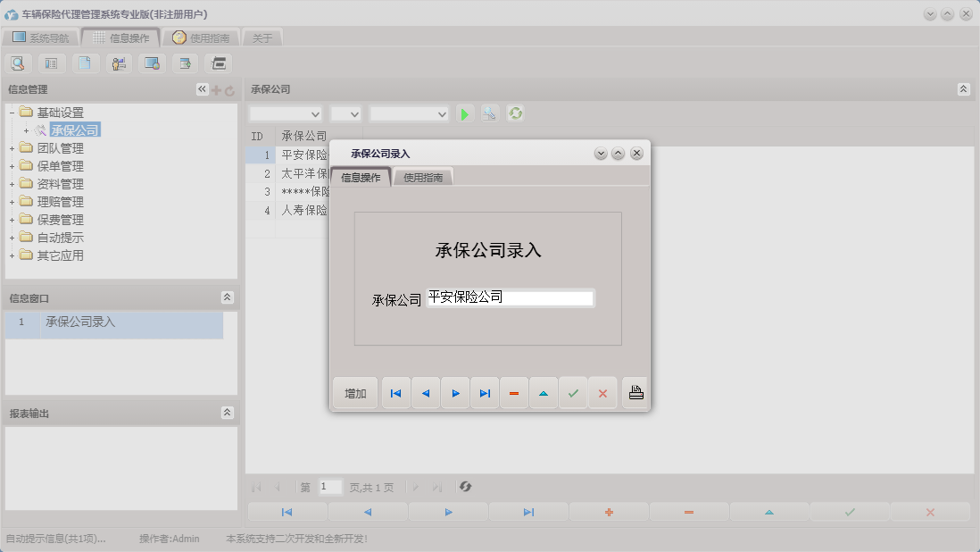Open the list view icon in the top toolbar
This screenshot has height=552, width=980.
(51, 63)
